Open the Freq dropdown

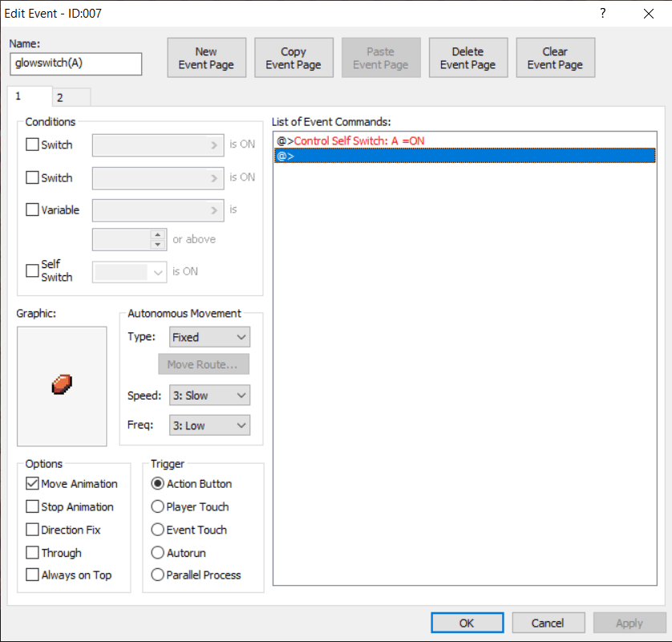click(209, 425)
